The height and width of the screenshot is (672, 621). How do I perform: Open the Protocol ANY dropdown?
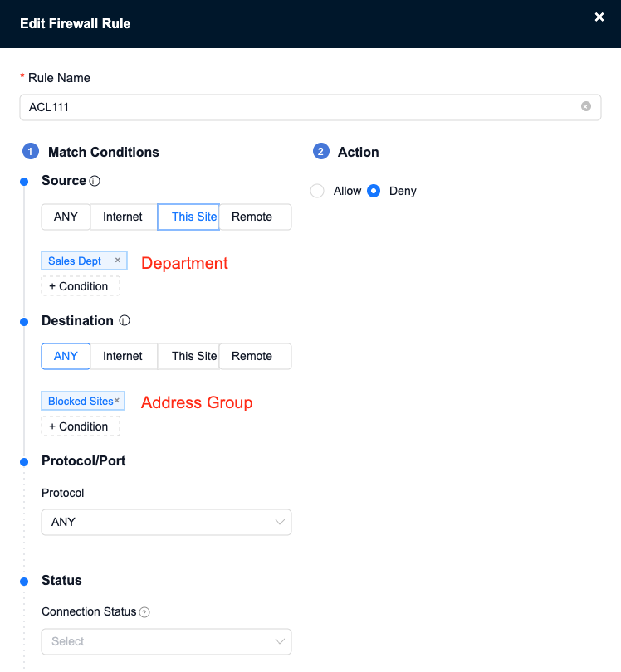pyautogui.click(x=166, y=522)
